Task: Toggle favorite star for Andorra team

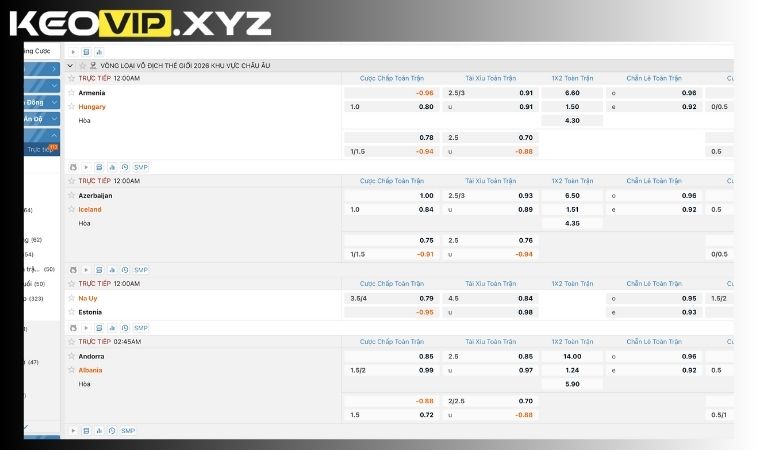Action: point(71,356)
